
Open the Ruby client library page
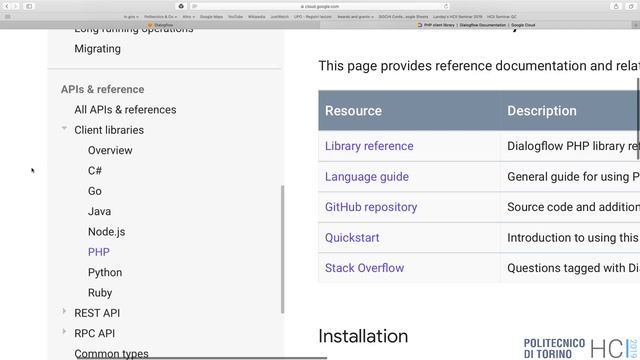[100, 293]
